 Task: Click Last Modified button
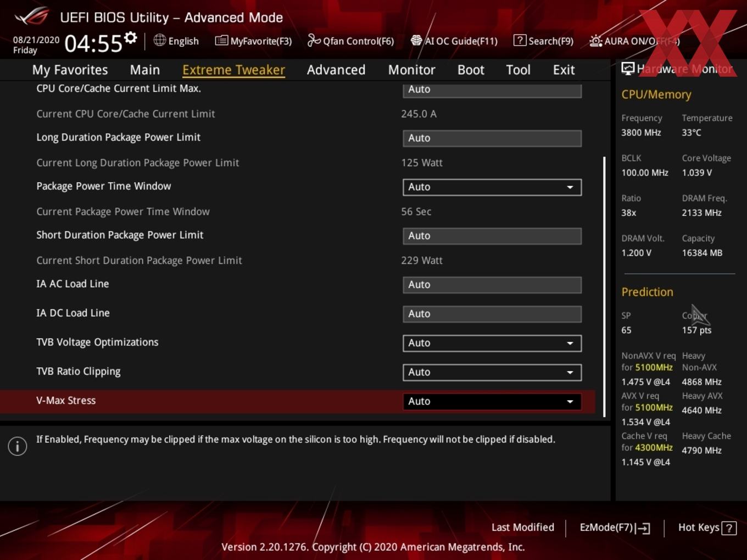523,527
